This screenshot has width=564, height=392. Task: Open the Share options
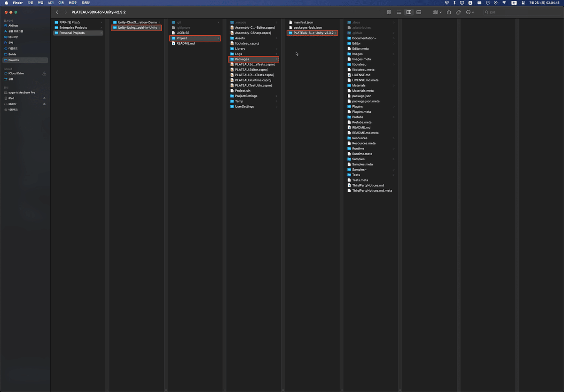(x=449, y=12)
